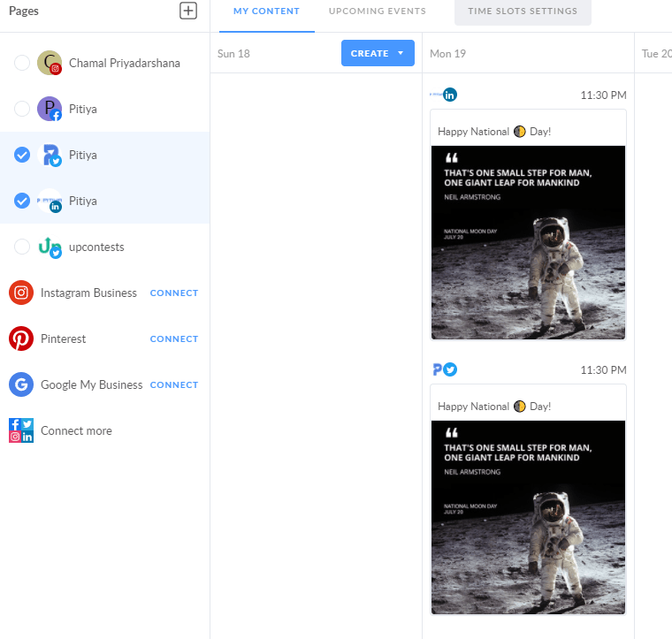Click the Google My Business logo
This screenshot has width=672, height=639.
pos(21,384)
